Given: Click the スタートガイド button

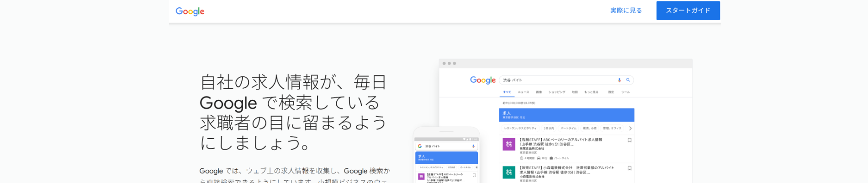Looking at the screenshot, I should pyautogui.click(x=688, y=11).
